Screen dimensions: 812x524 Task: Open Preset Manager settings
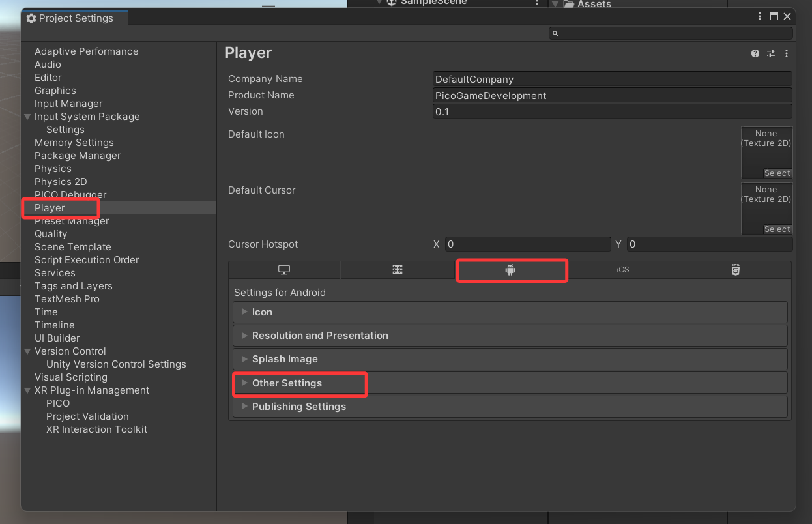pyautogui.click(x=72, y=221)
